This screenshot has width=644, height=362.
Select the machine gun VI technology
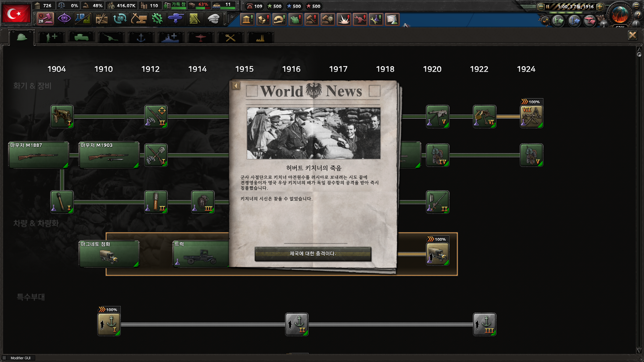point(485,116)
